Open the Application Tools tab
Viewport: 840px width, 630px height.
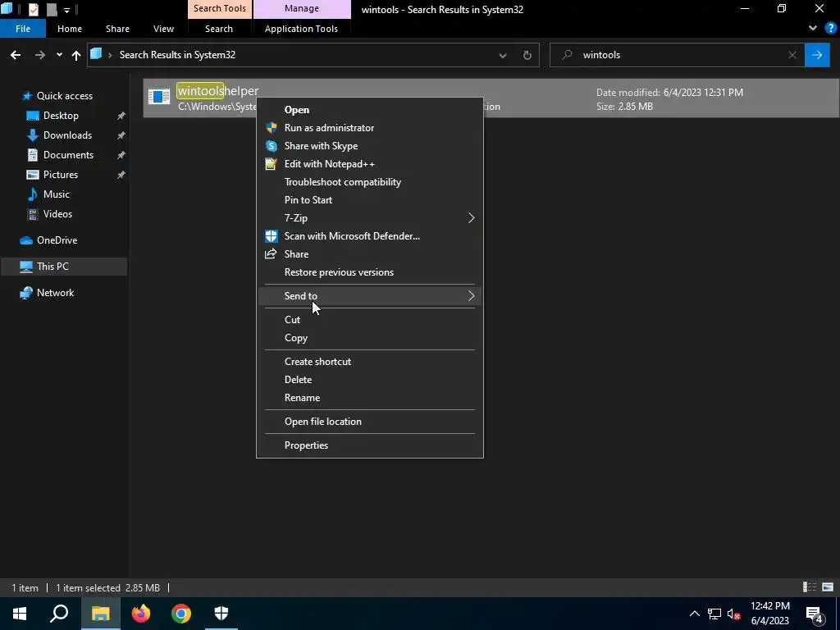pyautogui.click(x=301, y=29)
